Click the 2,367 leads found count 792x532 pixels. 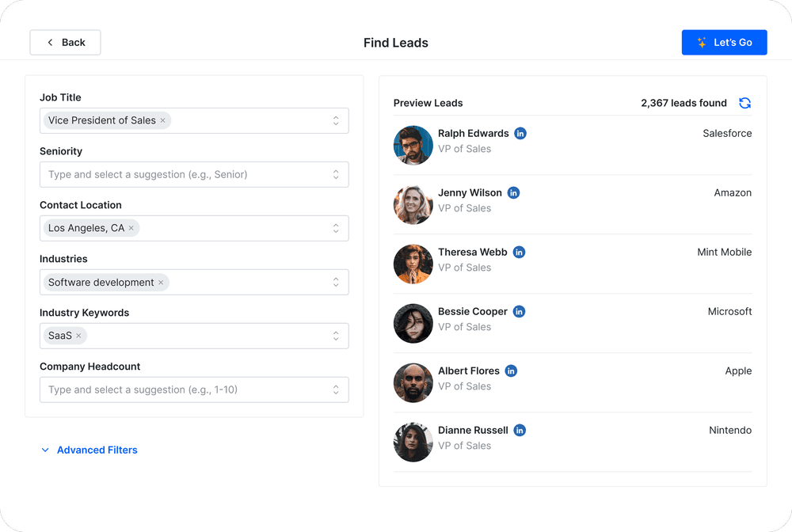tap(684, 103)
